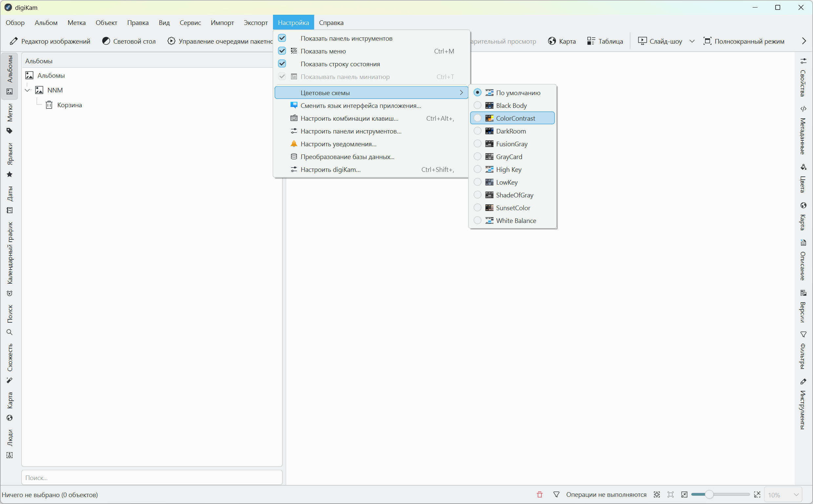Image resolution: width=813 pixels, height=504 pixels.
Task: Select the LowKey color scheme
Action: pos(512,182)
